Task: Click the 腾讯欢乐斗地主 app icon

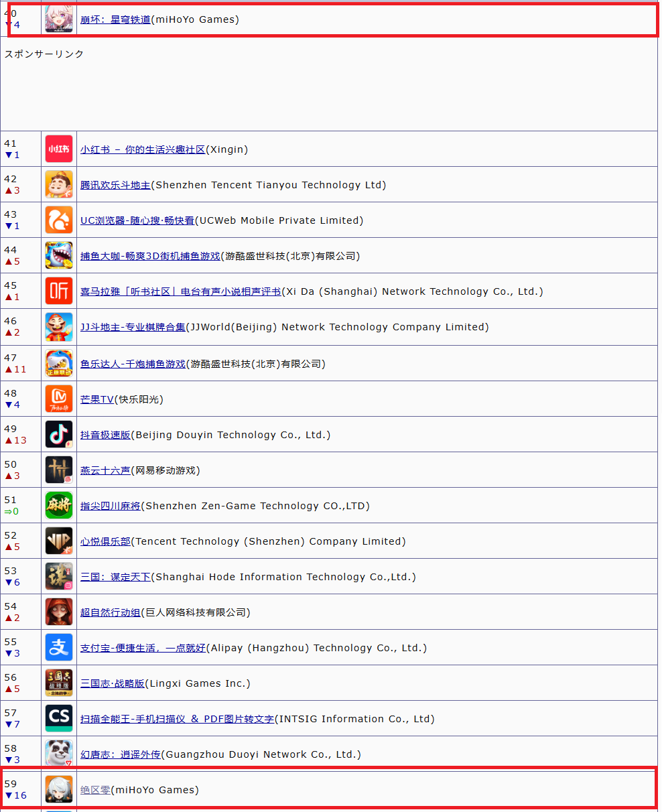Action: pyautogui.click(x=59, y=184)
